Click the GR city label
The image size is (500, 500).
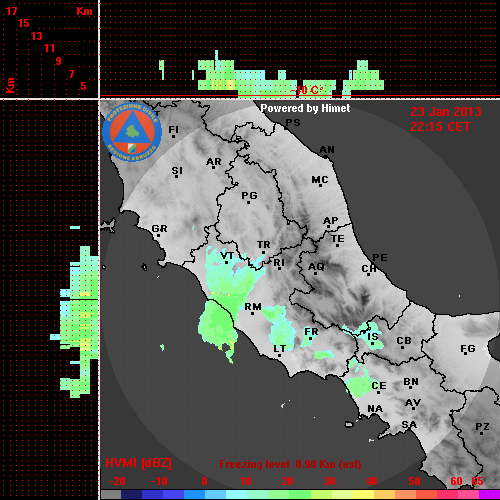[x=159, y=229]
